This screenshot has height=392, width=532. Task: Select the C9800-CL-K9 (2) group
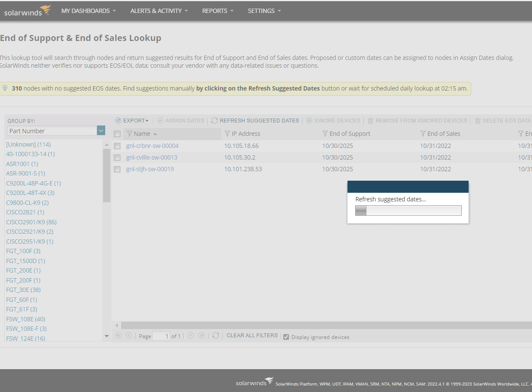tap(28, 203)
